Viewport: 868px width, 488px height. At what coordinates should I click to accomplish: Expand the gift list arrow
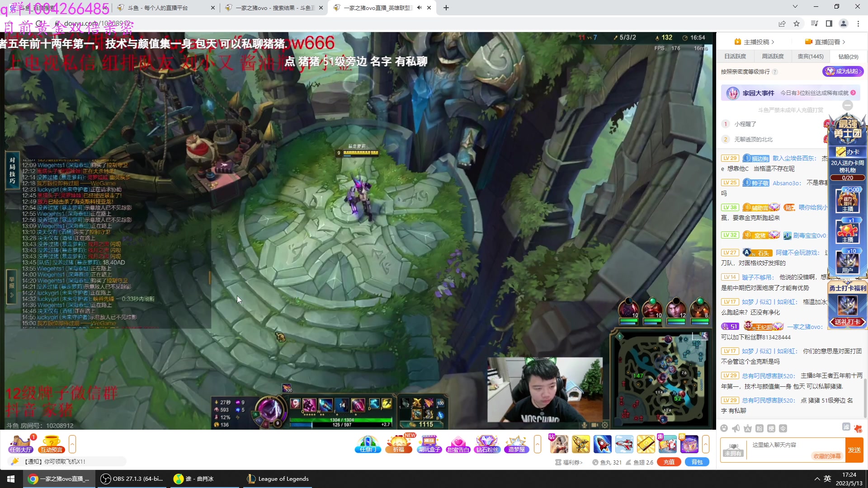(x=706, y=444)
